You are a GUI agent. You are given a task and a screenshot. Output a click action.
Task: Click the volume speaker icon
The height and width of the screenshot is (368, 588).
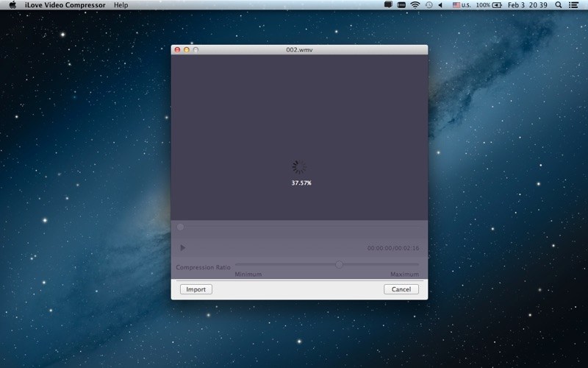pyautogui.click(x=441, y=5)
